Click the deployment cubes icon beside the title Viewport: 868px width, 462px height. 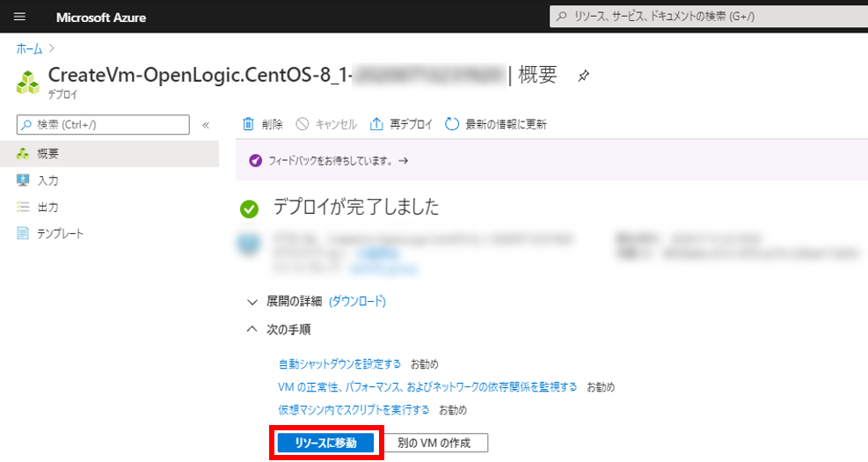pos(28,81)
